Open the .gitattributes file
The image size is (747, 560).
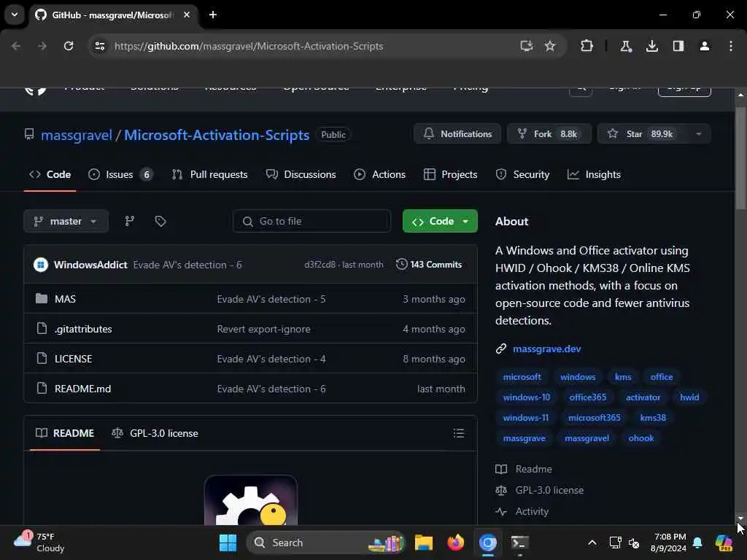pyautogui.click(x=83, y=329)
